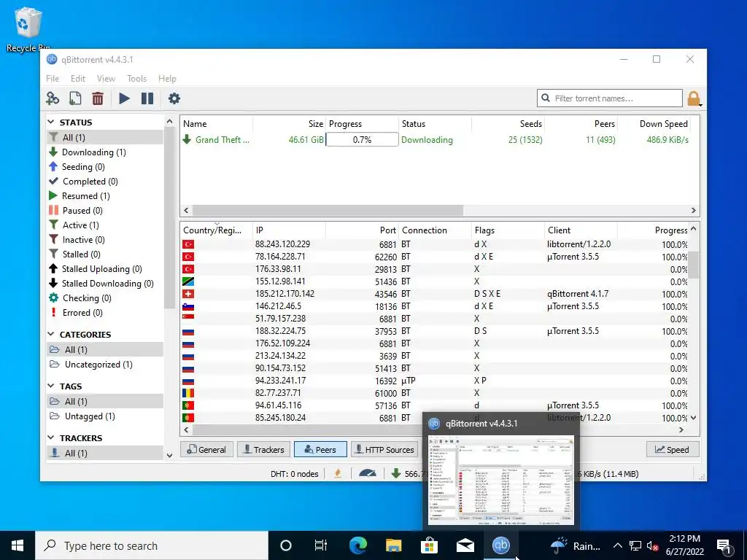Click the Add torrent file icon
The height and width of the screenshot is (560, 747).
(x=75, y=98)
